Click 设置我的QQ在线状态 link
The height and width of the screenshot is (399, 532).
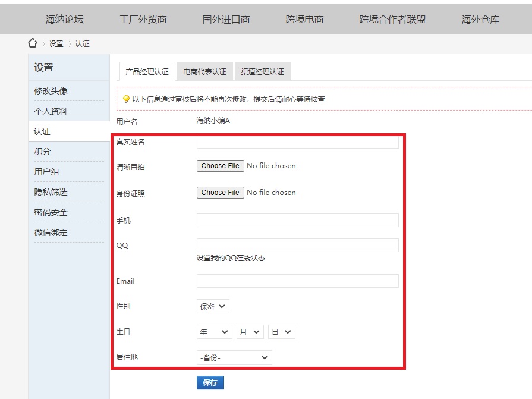click(231, 258)
